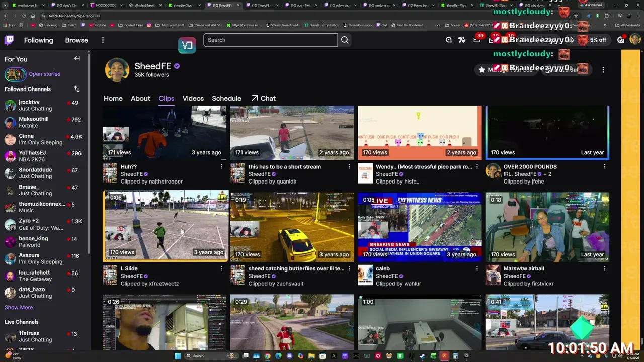Play the Marswtw airball clip thumbnail
The width and height of the screenshot is (644, 362).
tap(547, 227)
